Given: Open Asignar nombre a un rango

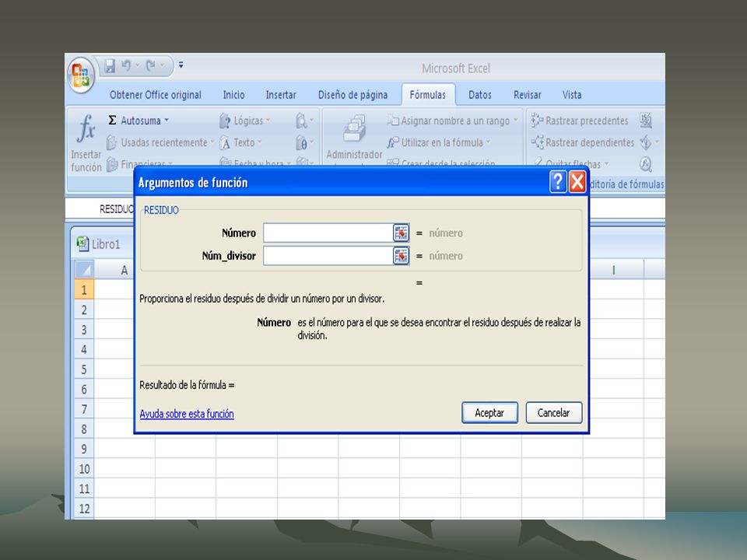Looking at the screenshot, I should pyautogui.click(x=452, y=121).
